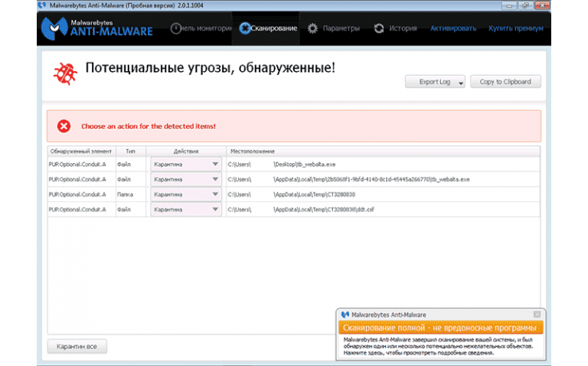Open the Панель мониторинга tab

[201, 28]
